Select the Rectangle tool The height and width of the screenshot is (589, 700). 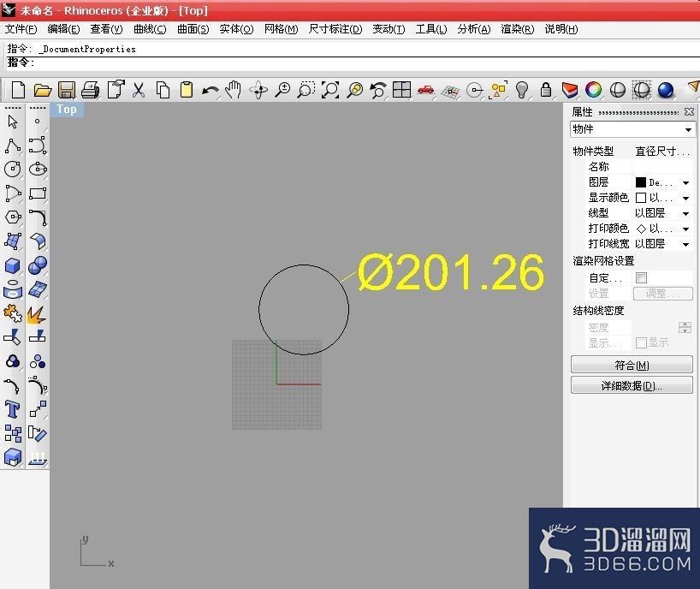[38, 193]
